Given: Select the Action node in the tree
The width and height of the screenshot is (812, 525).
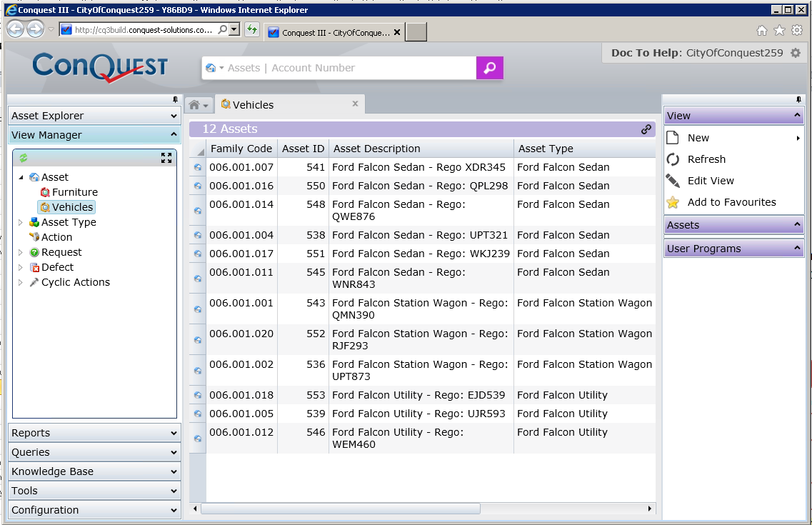Looking at the screenshot, I should [x=56, y=238].
